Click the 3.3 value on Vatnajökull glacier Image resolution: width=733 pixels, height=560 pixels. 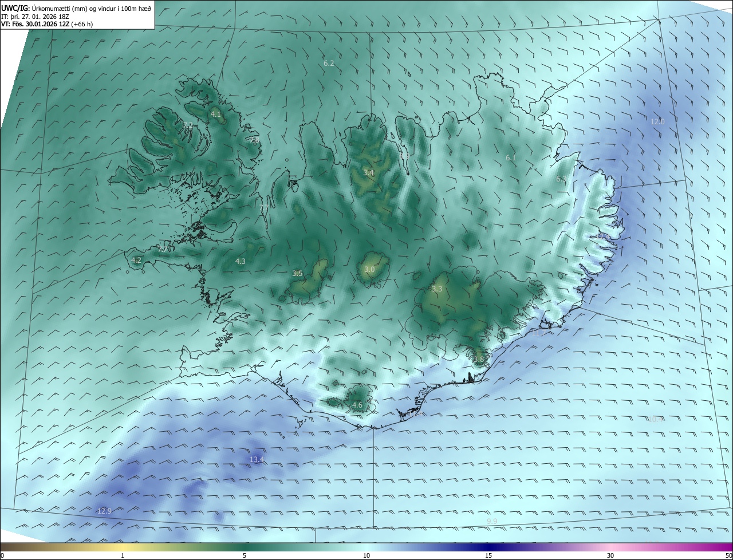[437, 289]
